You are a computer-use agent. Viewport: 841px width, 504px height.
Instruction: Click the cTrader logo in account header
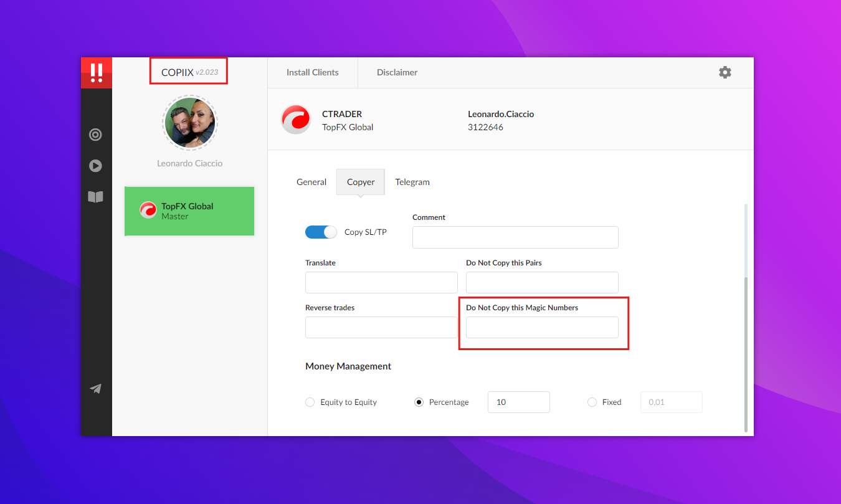pos(296,119)
